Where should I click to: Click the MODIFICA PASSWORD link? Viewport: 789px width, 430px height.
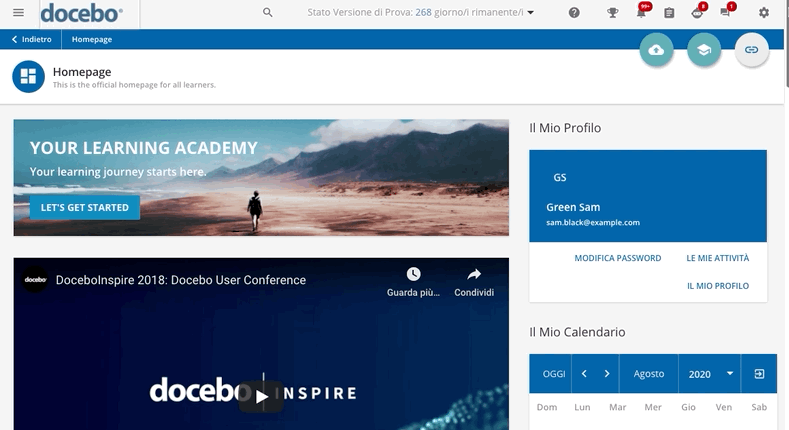point(617,258)
